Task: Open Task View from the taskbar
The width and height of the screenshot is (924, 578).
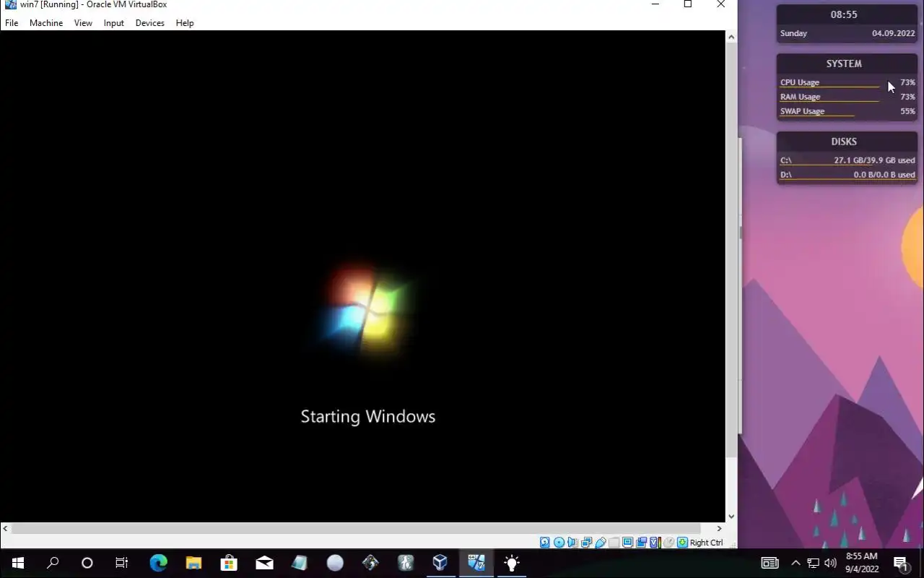Action: pyautogui.click(x=122, y=563)
